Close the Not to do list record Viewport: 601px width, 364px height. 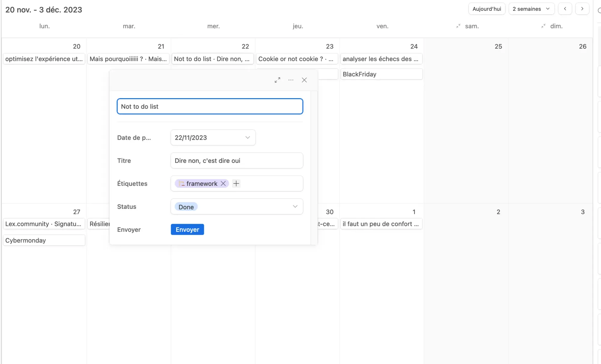click(x=304, y=80)
